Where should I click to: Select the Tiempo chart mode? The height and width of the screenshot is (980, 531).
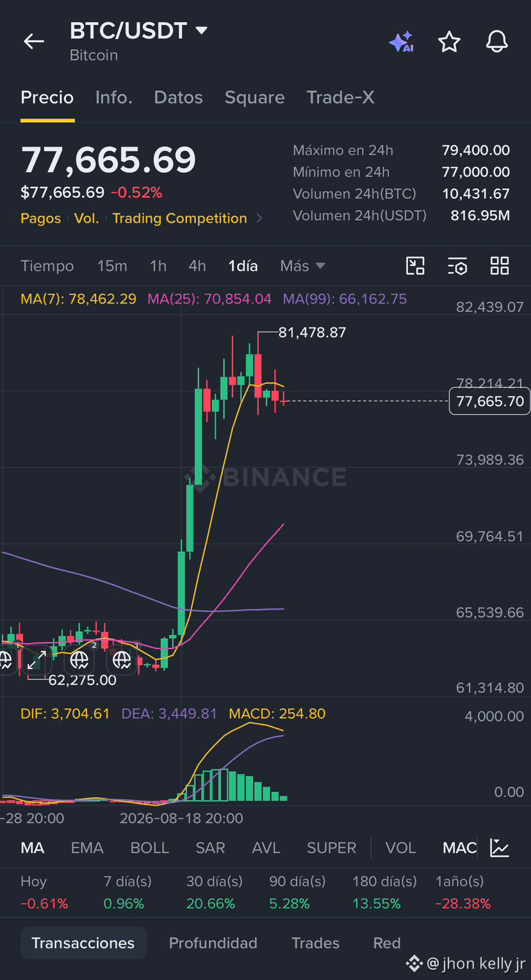point(47,266)
